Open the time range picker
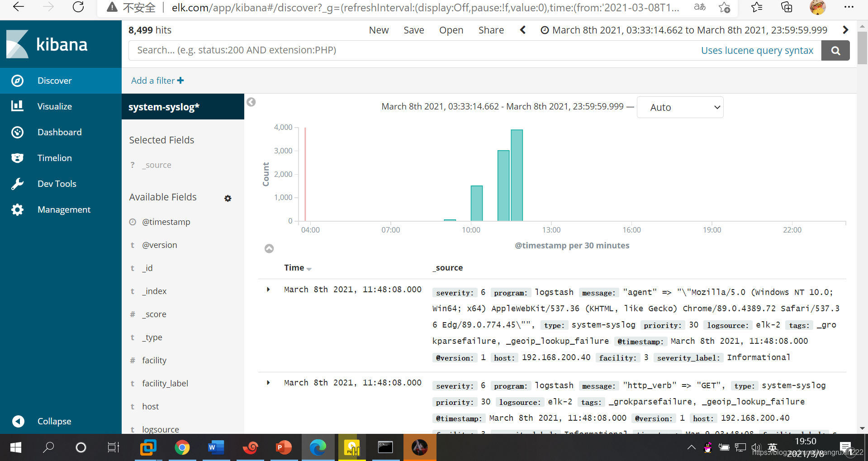This screenshot has height=461, width=868. coord(684,30)
